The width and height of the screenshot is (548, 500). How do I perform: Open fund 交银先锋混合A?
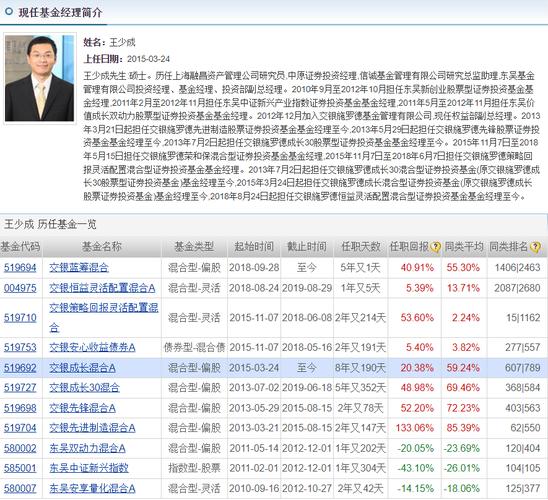[82, 408]
